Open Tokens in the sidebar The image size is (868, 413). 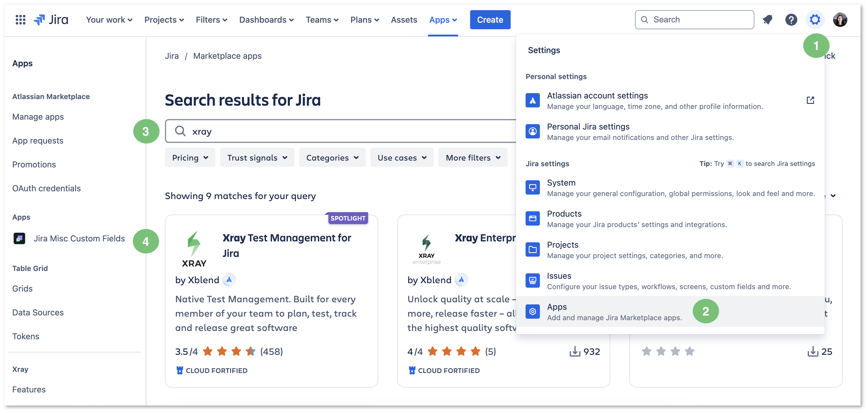point(26,337)
